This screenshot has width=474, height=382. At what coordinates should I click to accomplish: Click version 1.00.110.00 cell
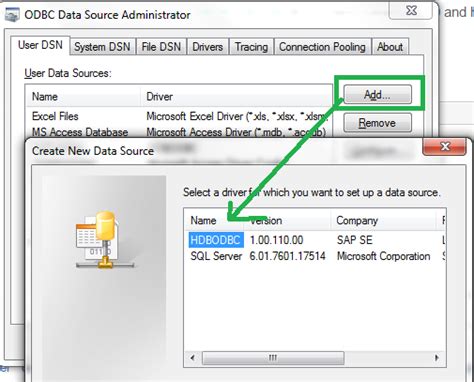[276, 240]
